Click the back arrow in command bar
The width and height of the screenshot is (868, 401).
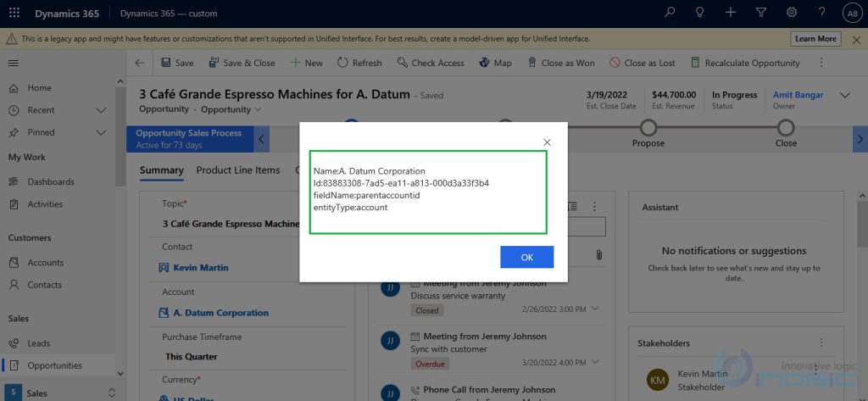[x=139, y=63]
